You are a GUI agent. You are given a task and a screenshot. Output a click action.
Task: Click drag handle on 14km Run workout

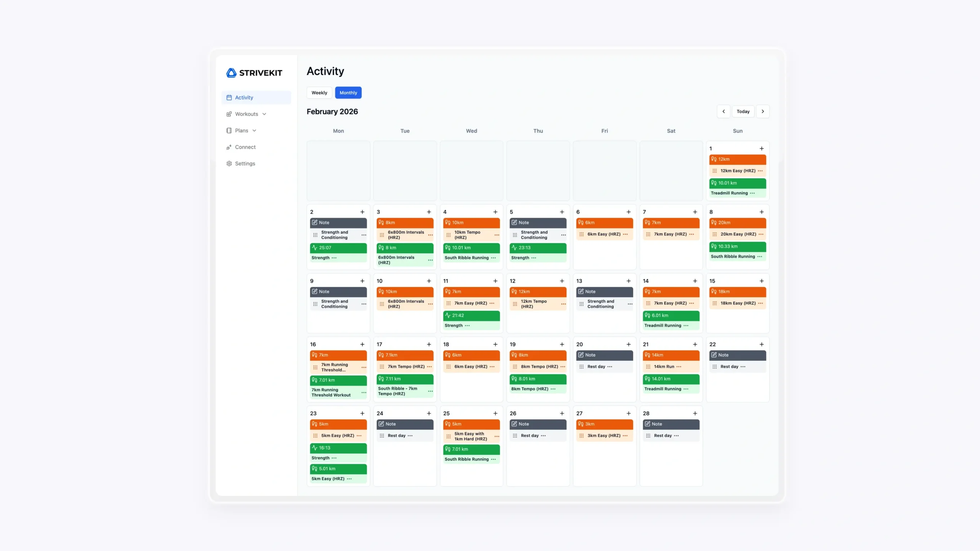coord(648,367)
